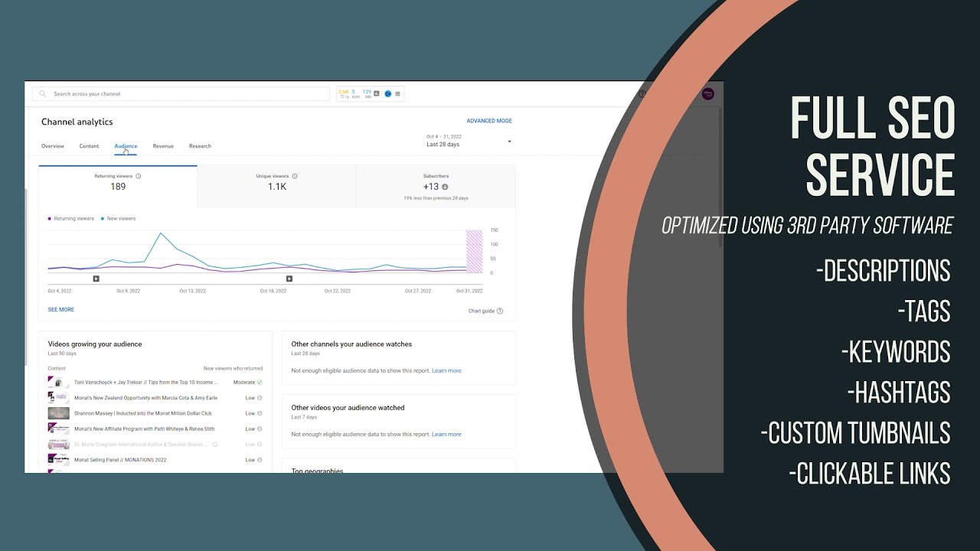Click the page vertical scrollbar
This screenshot has height=551, width=980.
tap(720, 176)
